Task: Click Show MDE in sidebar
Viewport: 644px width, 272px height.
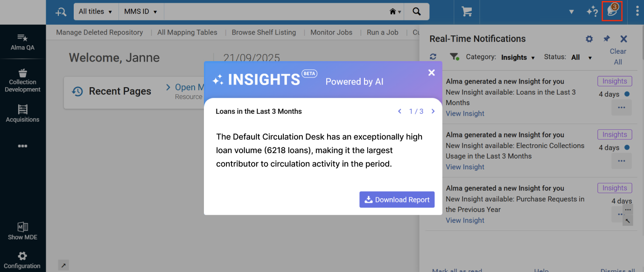Action: (x=22, y=231)
